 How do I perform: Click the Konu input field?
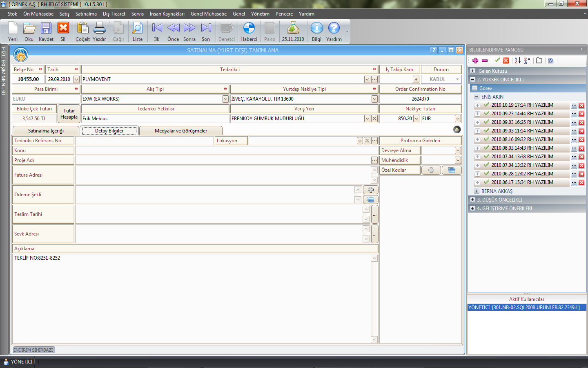[226, 150]
